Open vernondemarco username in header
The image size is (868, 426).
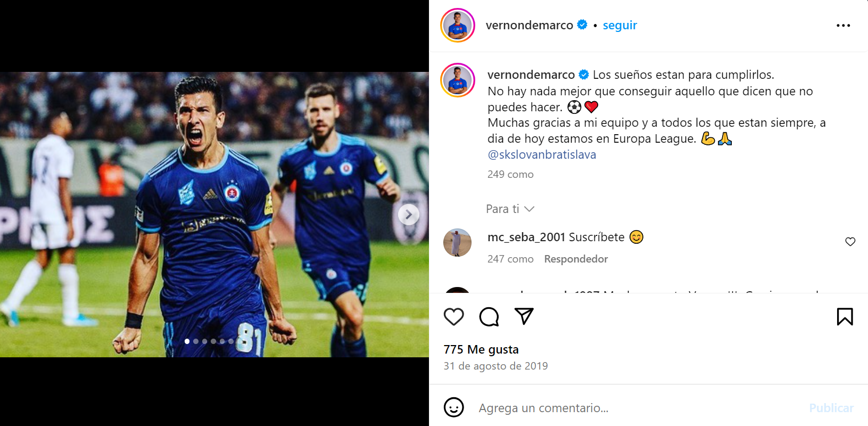[x=529, y=26]
